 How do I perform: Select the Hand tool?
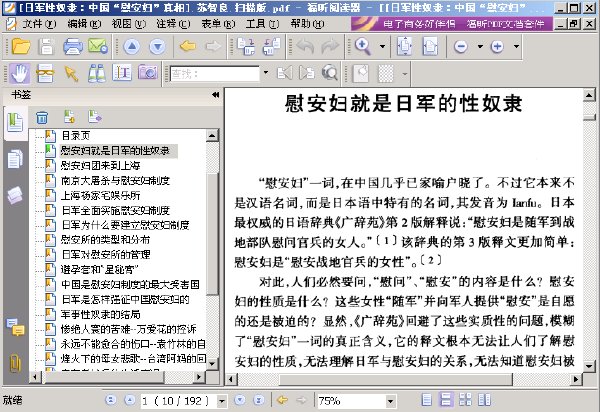pyautogui.click(x=20, y=73)
